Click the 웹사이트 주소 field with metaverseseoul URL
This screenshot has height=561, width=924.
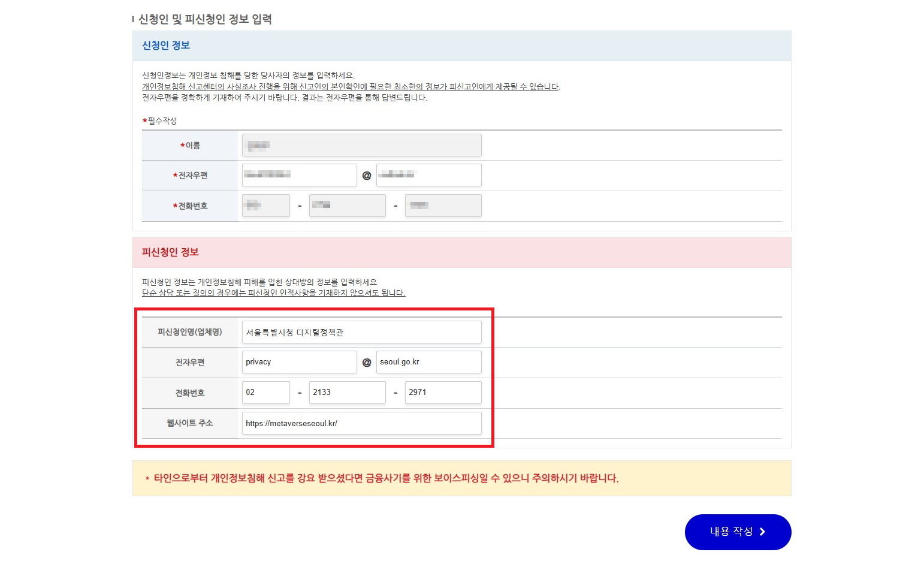(361, 423)
